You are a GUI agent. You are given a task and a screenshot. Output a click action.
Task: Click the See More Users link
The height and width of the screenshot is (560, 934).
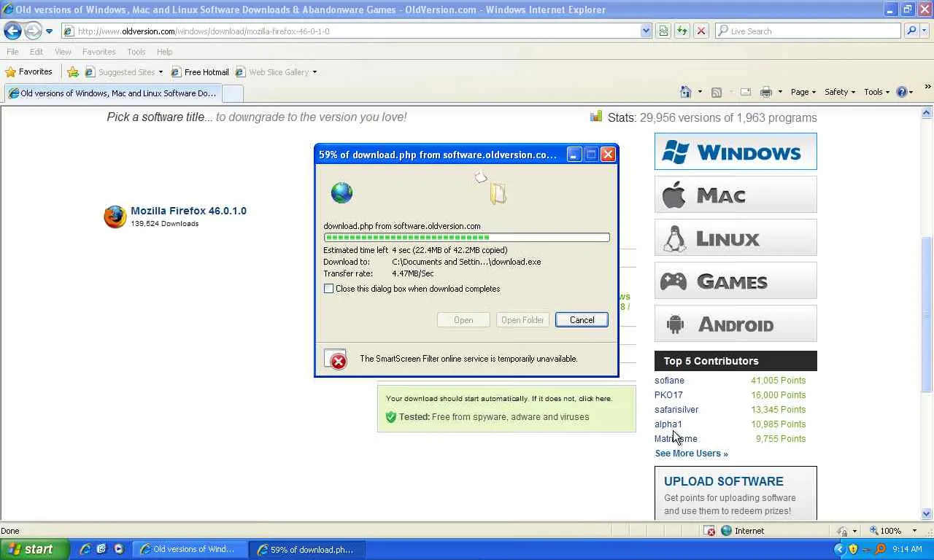click(x=692, y=454)
